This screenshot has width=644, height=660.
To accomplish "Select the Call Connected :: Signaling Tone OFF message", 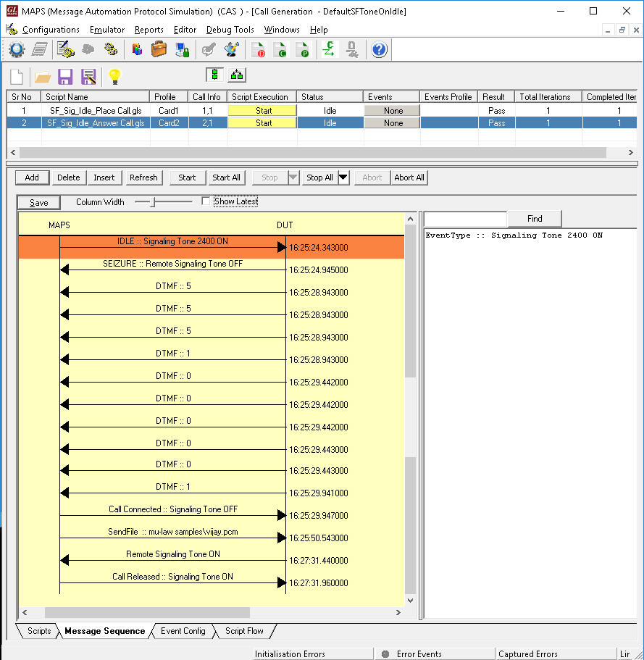I will point(173,509).
